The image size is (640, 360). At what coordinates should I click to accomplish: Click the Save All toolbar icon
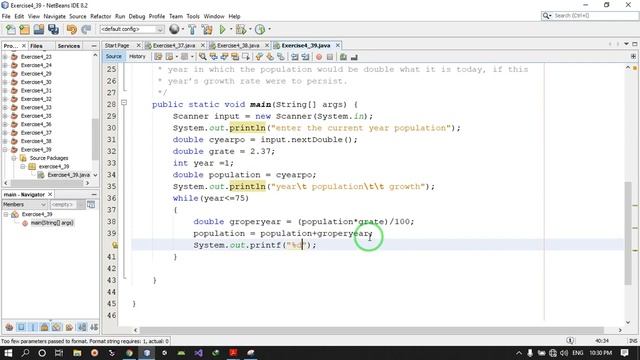53,29
